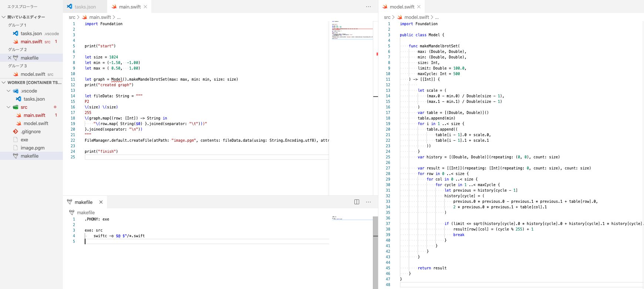This screenshot has height=289, width=644.
Task: Collapse the open editors section
Action: (4, 17)
